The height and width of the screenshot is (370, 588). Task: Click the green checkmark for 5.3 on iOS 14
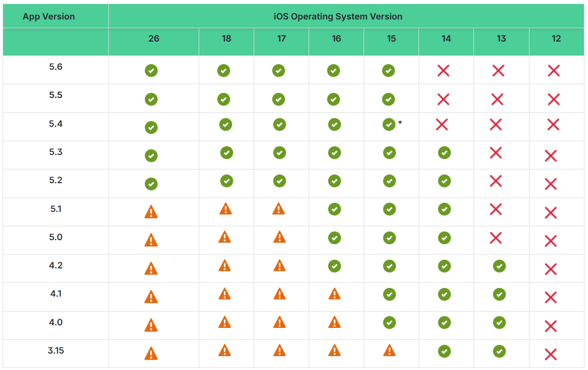[x=444, y=152]
